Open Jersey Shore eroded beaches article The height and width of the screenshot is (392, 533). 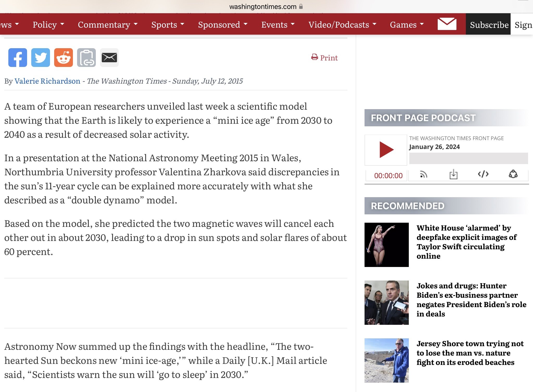[x=470, y=353]
